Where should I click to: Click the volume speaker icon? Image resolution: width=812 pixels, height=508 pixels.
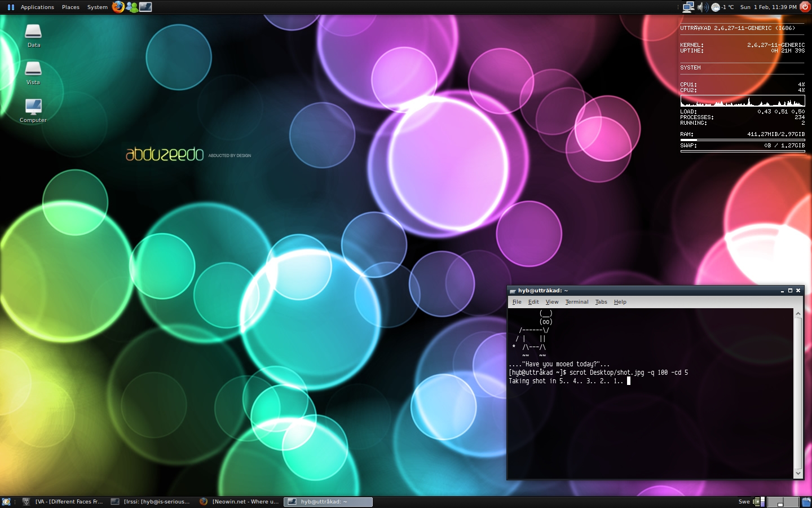point(702,7)
